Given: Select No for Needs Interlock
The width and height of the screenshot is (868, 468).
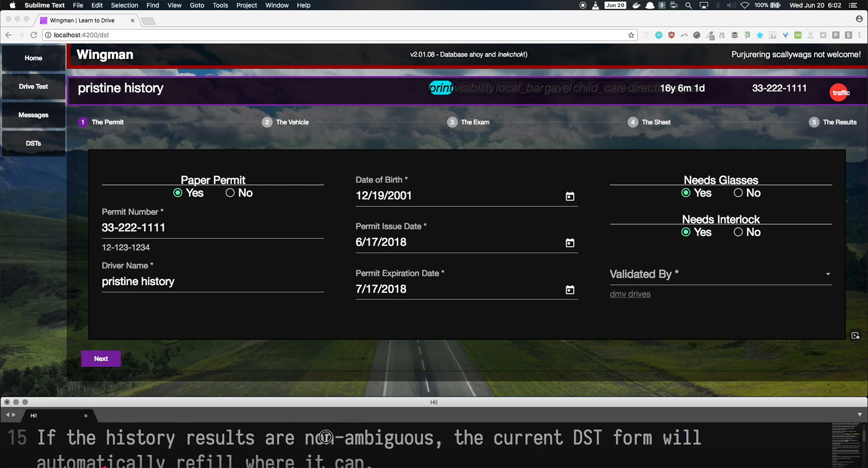Looking at the screenshot, I should click(738, 232).
